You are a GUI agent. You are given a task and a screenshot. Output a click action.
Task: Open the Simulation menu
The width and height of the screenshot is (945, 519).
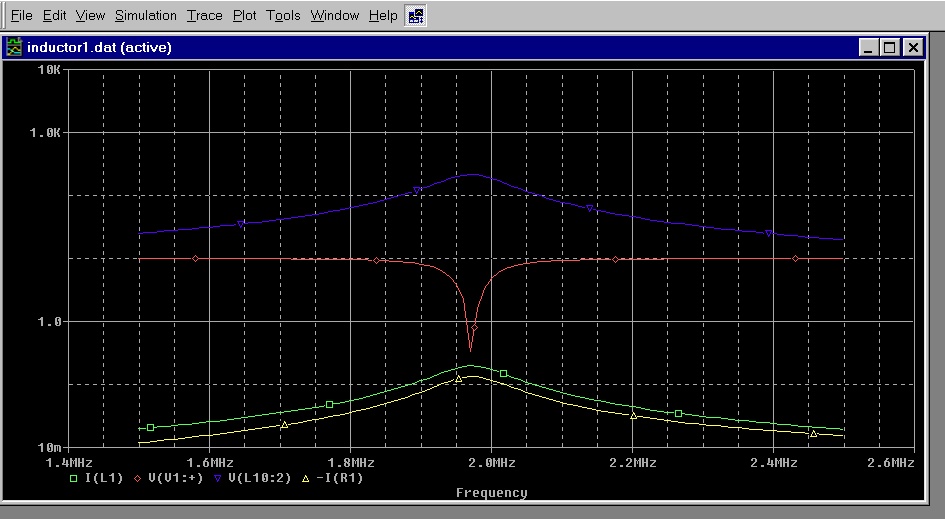(145, 16)
